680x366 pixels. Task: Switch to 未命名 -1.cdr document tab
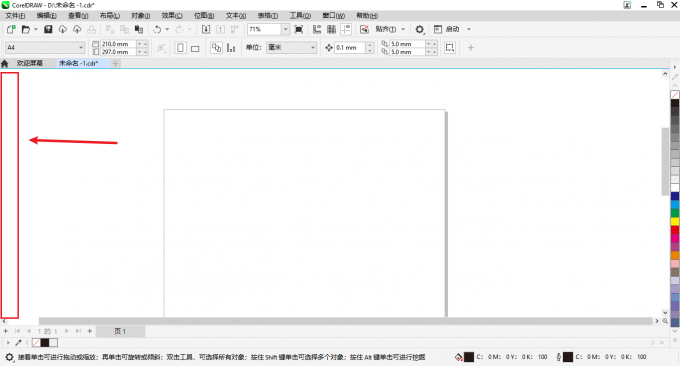click(78, 63)
